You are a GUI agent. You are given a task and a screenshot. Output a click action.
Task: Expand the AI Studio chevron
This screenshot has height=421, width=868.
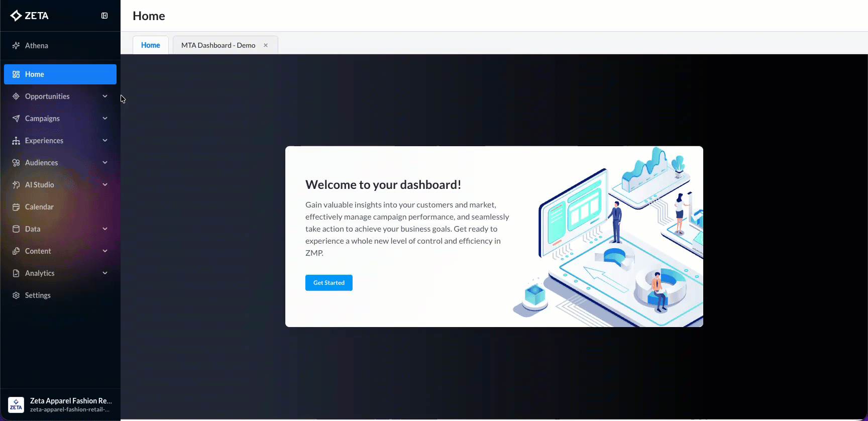click(105, 185)
